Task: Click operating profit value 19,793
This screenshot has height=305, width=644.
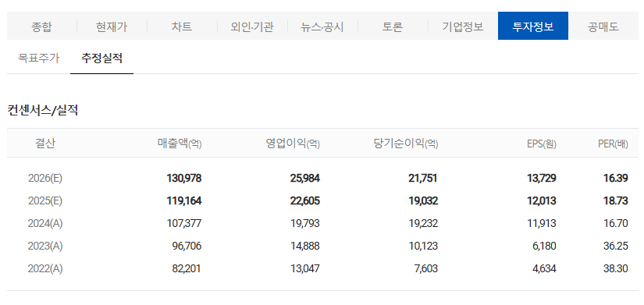Action: click(304, 223)
